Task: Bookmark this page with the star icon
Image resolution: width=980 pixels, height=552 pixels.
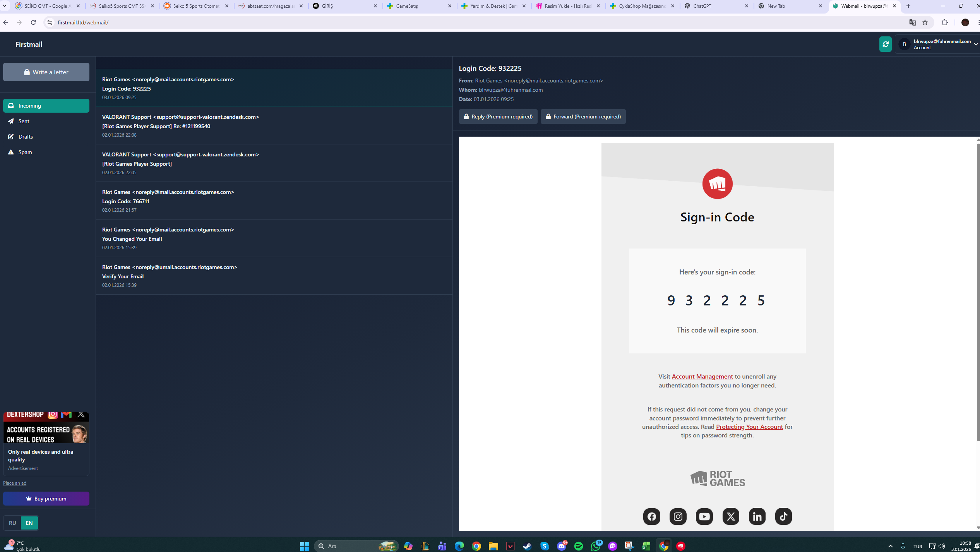Action: point(925,22)
